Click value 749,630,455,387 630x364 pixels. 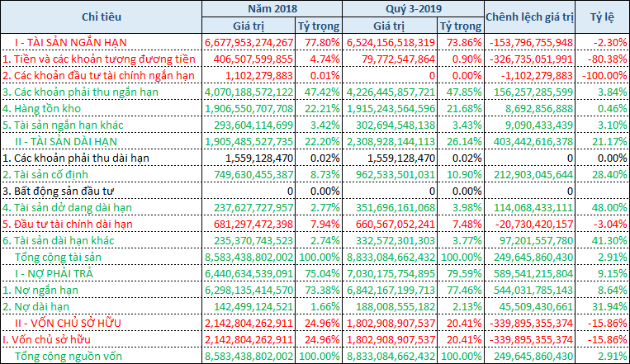[x=253, y=174]
